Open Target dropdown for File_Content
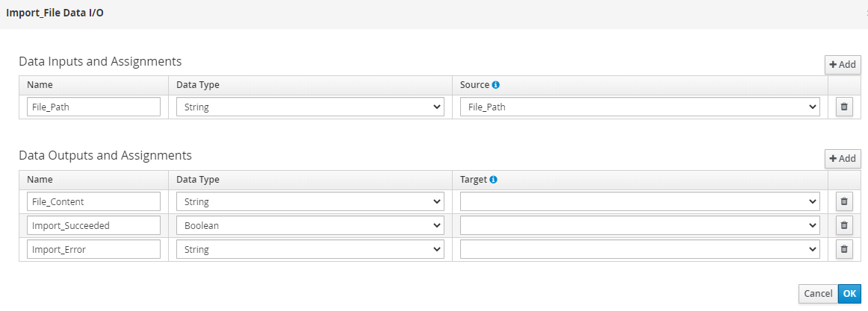868x311 pixels. [640, 201]
